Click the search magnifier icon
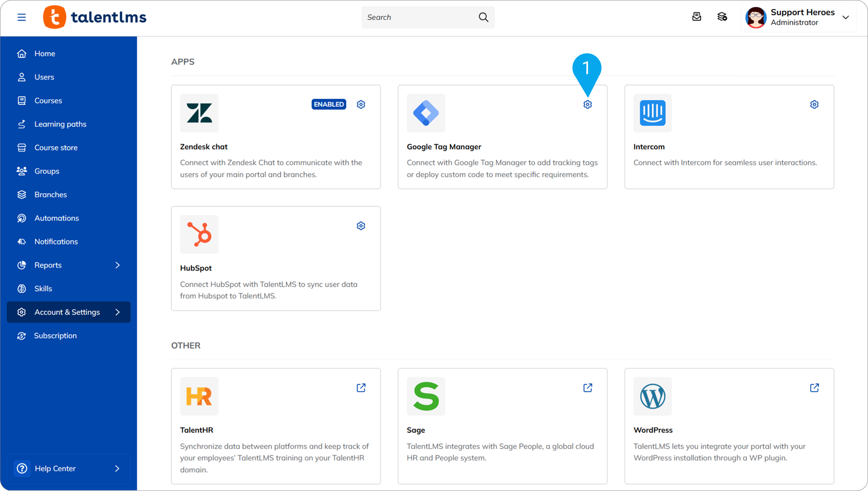The image size is (868, 491). 483,17
